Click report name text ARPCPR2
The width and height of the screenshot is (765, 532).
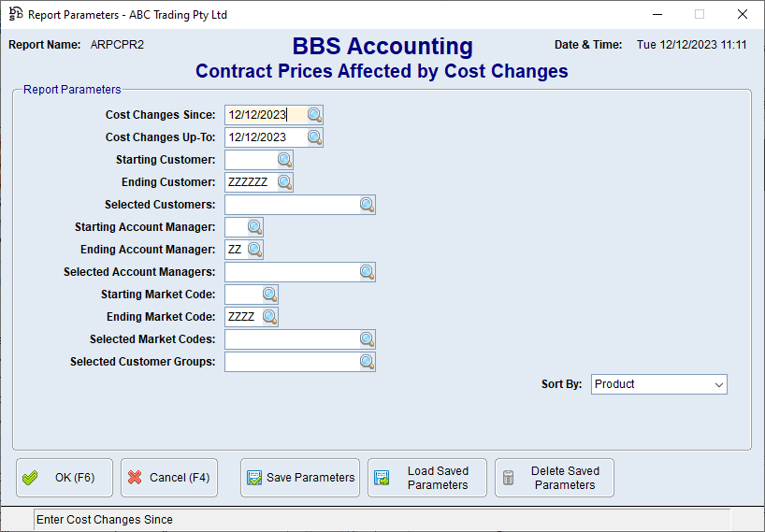[x=117, y=45]
